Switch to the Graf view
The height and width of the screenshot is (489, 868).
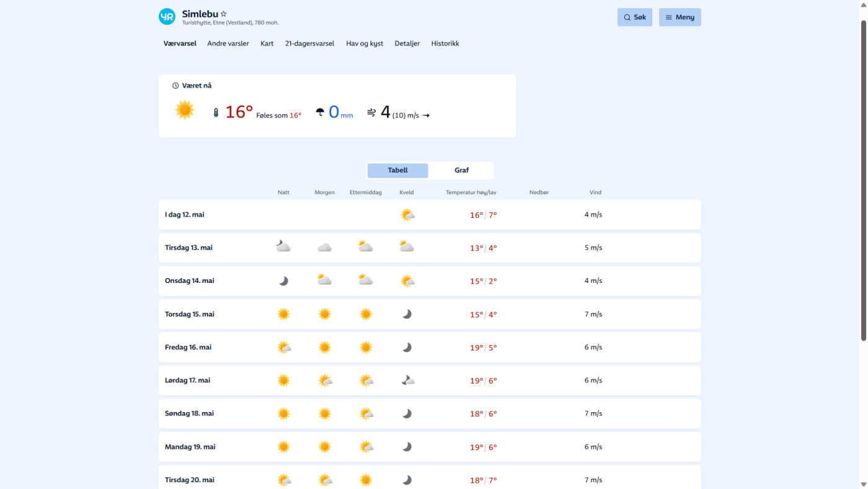coord(461,171)
